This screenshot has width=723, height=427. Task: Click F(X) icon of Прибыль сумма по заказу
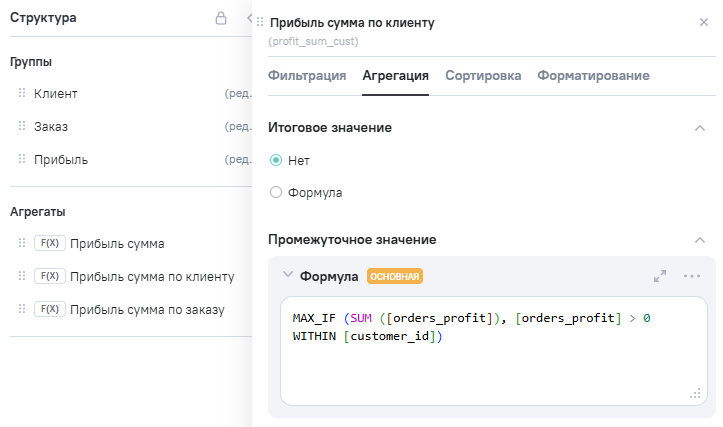tap(49, 309)
